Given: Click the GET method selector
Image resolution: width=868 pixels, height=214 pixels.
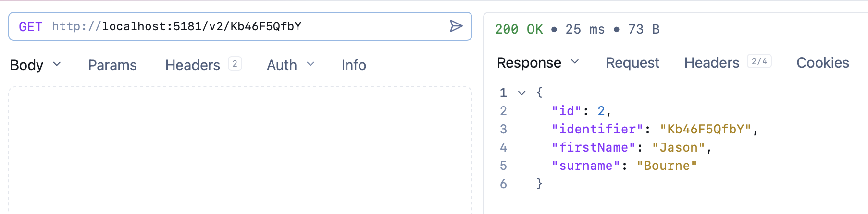Looking at the screenshot, I should pos(31,27).
